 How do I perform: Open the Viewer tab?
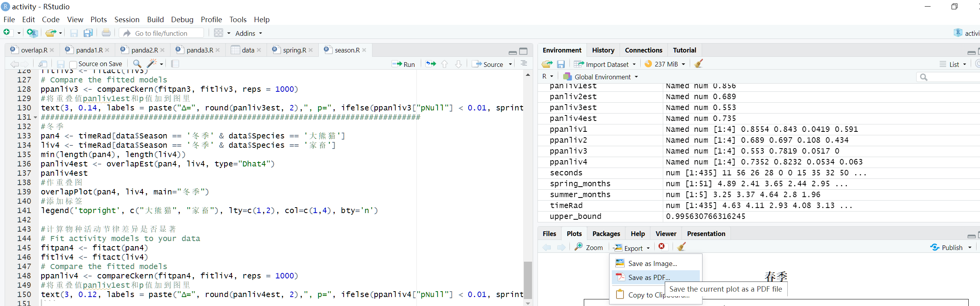coord(666,234)
